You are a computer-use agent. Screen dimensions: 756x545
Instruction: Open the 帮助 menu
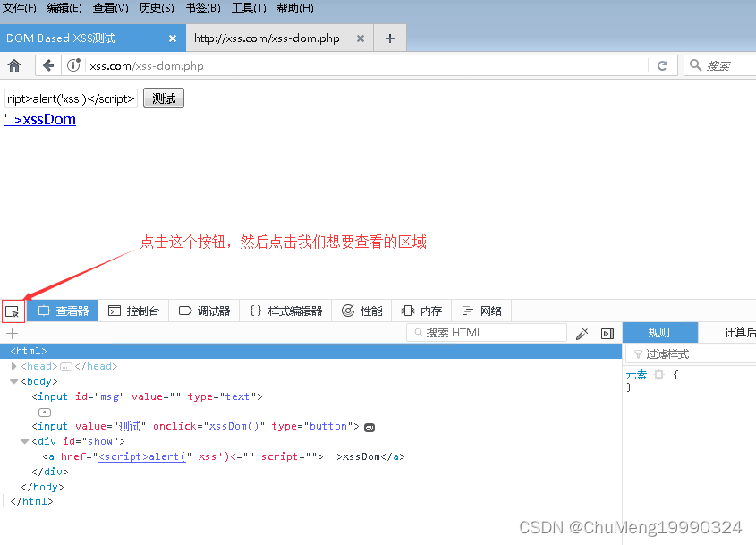tap(295, 8)
